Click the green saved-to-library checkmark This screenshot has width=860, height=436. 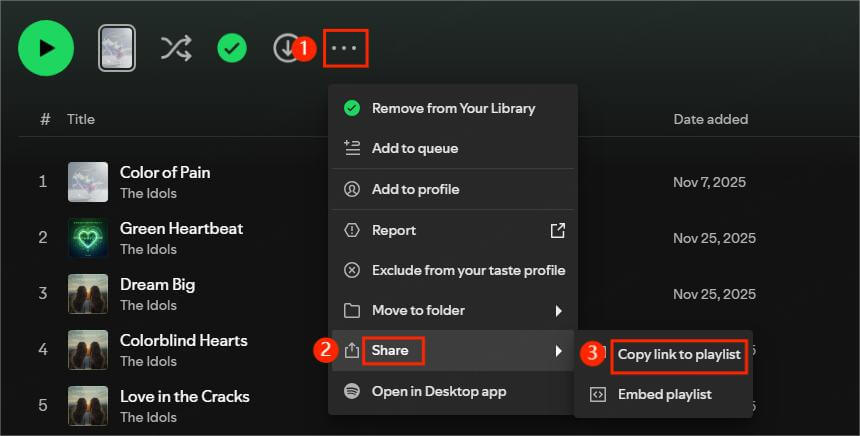pos(232,48)
